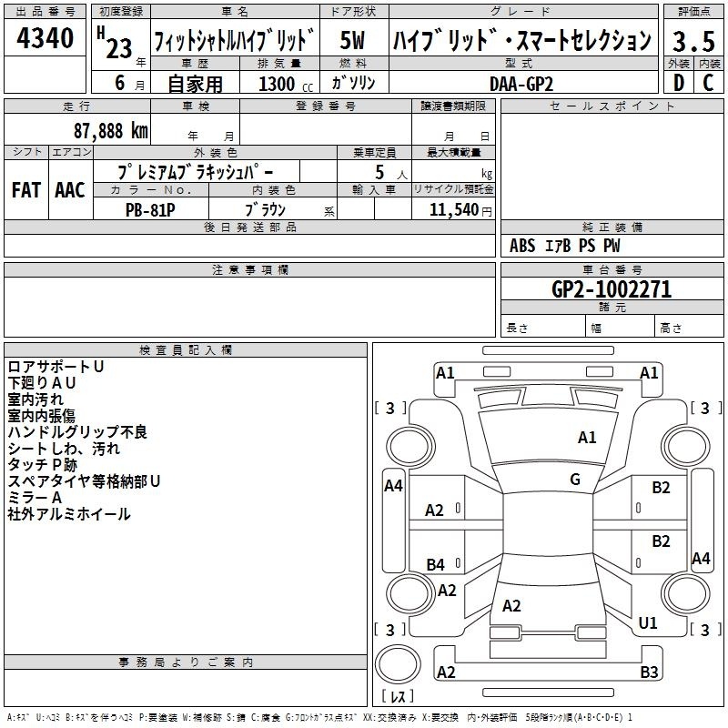
Task: Select the interior grade C cell
Action: tap(708, 82)
